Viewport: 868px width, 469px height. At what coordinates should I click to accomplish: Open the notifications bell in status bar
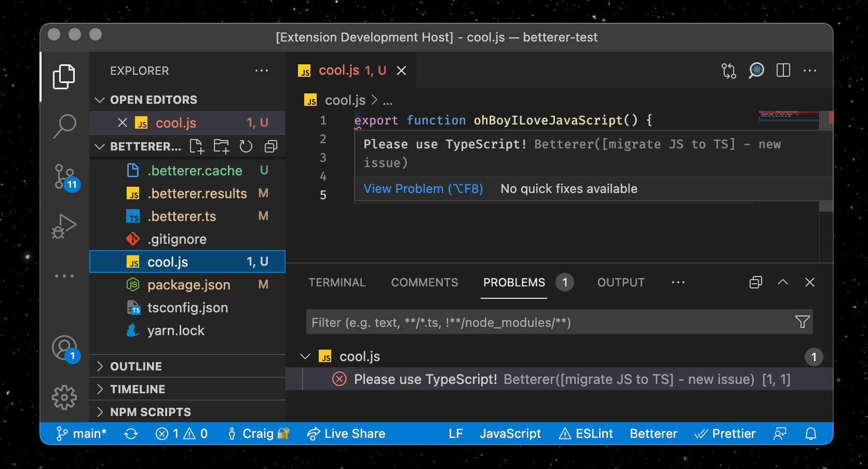[x=810, y=434]
